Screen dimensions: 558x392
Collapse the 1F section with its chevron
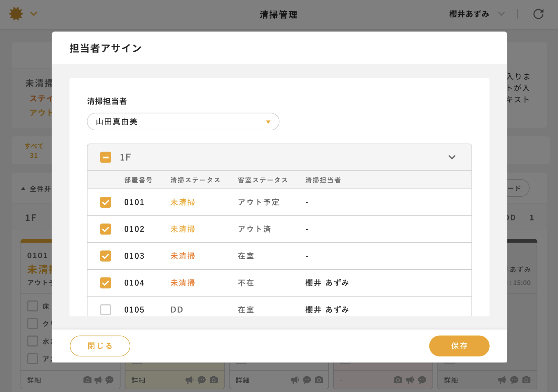[452, 157]
